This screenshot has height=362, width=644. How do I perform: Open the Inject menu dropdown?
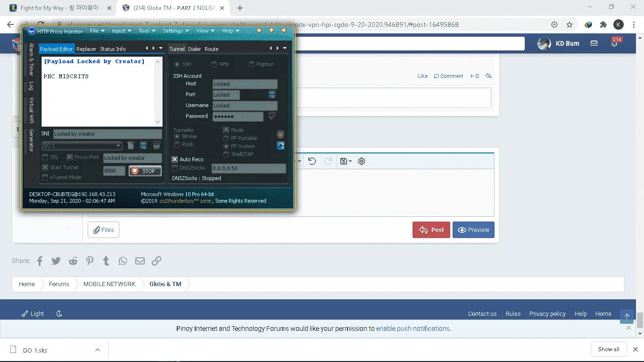point(121,31)
